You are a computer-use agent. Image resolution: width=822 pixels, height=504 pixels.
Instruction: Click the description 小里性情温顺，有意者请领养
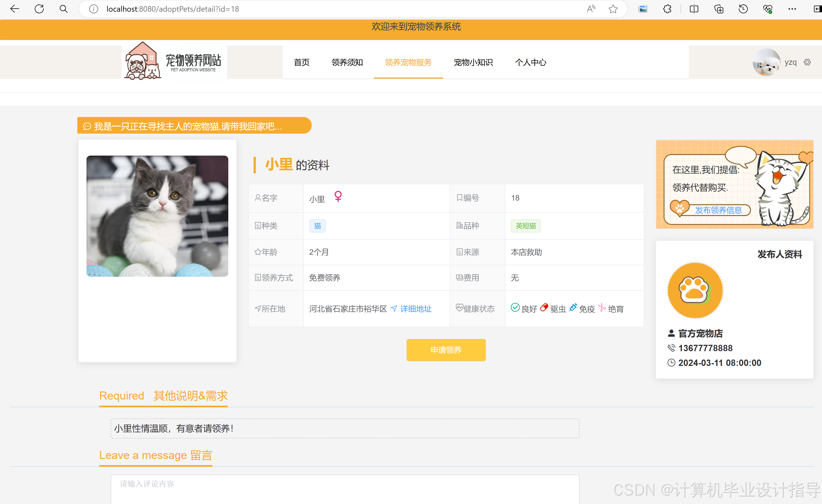point(174,428)
